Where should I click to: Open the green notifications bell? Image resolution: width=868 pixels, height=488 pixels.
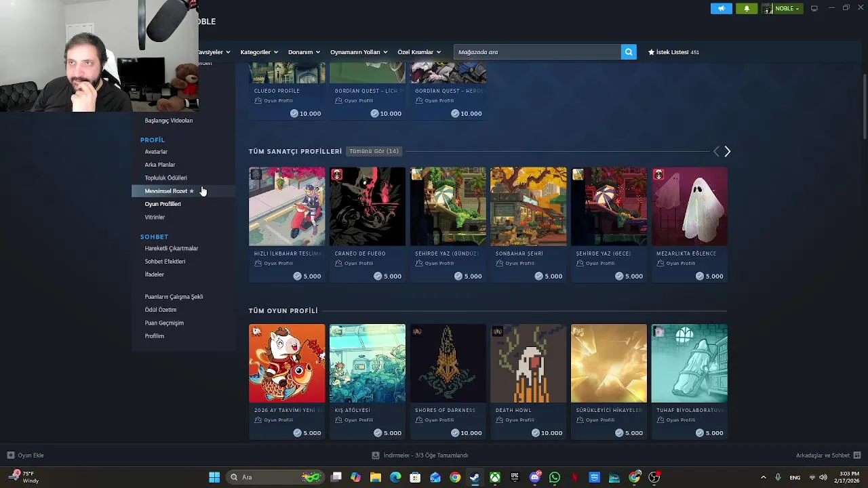747,8
